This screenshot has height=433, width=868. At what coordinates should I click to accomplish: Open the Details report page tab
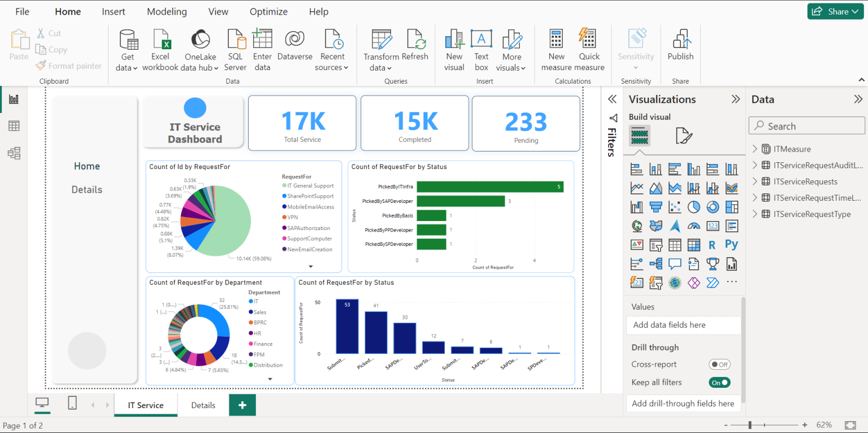203,405
